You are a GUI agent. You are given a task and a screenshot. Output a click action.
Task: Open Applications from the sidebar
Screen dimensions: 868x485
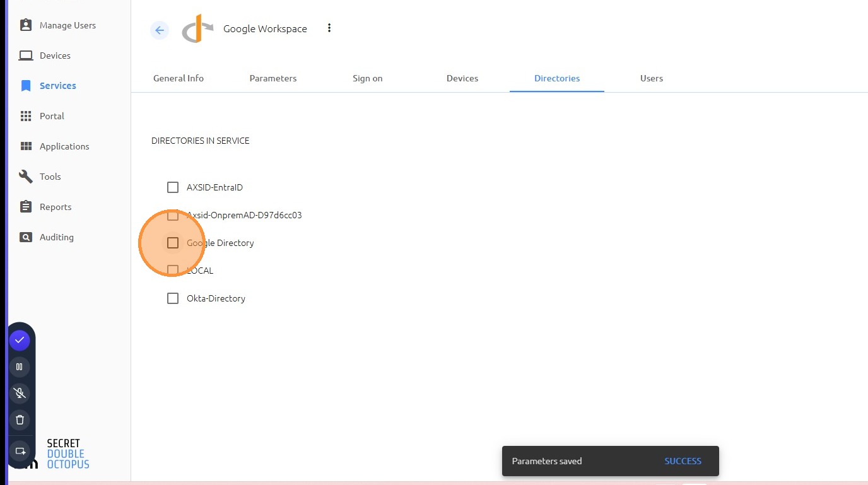coord(64,146)
